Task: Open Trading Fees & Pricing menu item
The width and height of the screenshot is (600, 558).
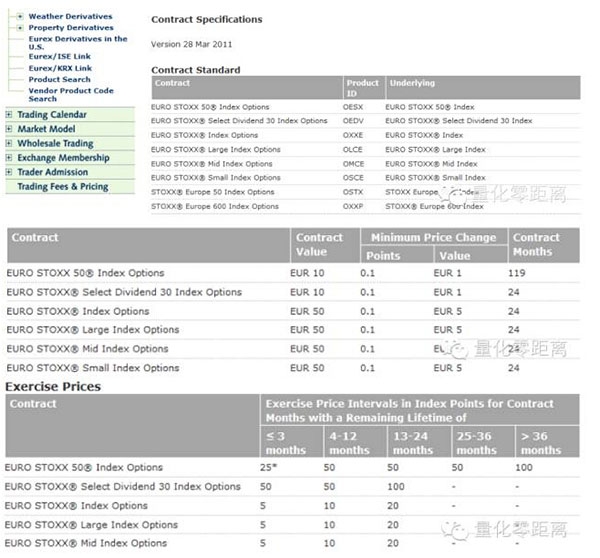Action: coord(63,187)
